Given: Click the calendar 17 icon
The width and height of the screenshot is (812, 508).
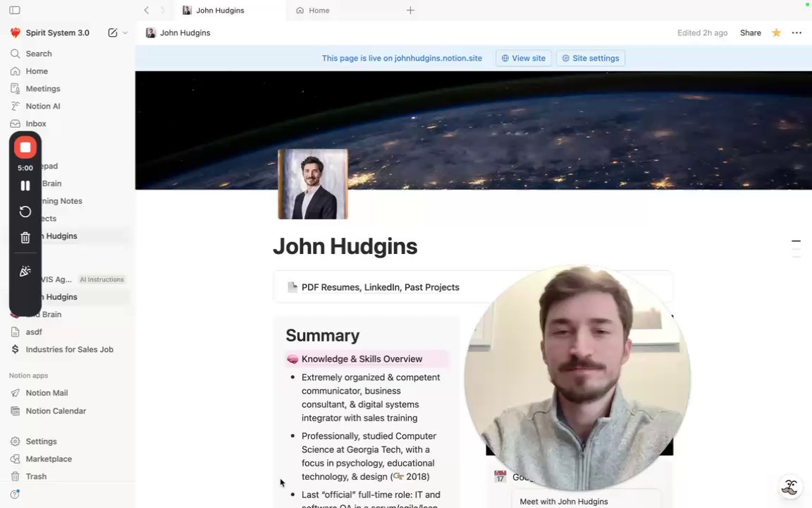Looking at the screenshot, I should (500, 476).
